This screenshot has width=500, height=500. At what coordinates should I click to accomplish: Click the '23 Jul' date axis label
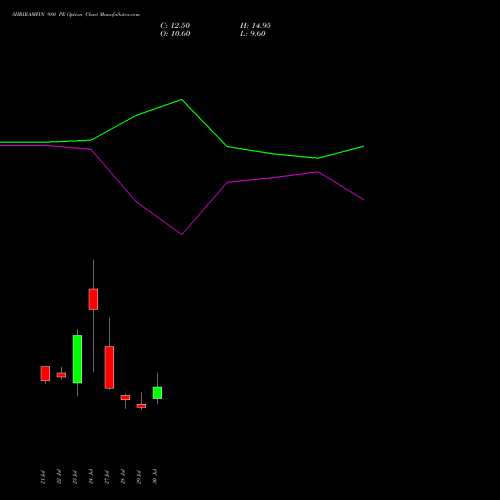[75, 477]
